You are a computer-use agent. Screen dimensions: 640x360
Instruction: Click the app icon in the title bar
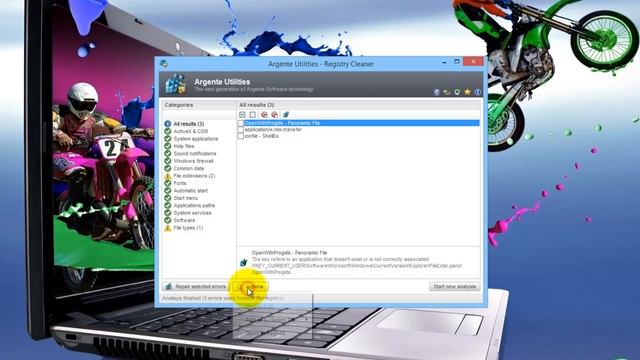point(164,64)
